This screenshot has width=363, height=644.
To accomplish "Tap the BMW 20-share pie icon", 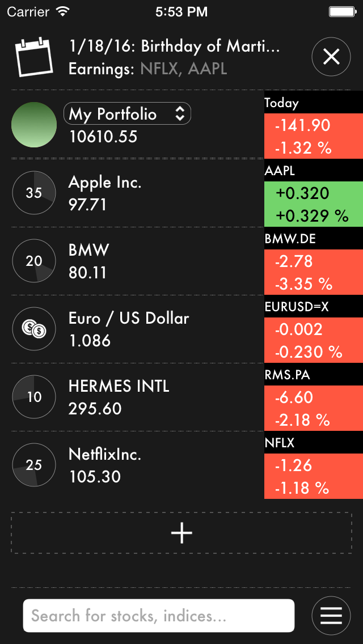I will [x=34, y=261].
